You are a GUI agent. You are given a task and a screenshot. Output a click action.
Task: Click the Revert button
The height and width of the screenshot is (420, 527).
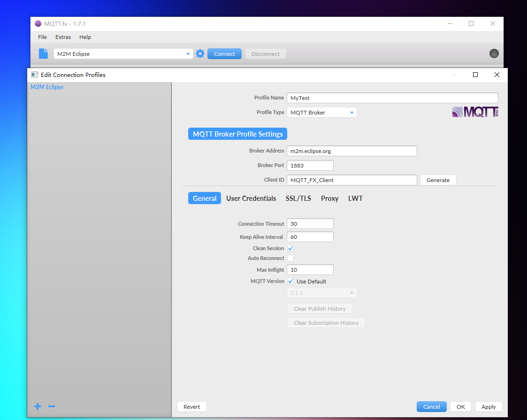[191, 407]
